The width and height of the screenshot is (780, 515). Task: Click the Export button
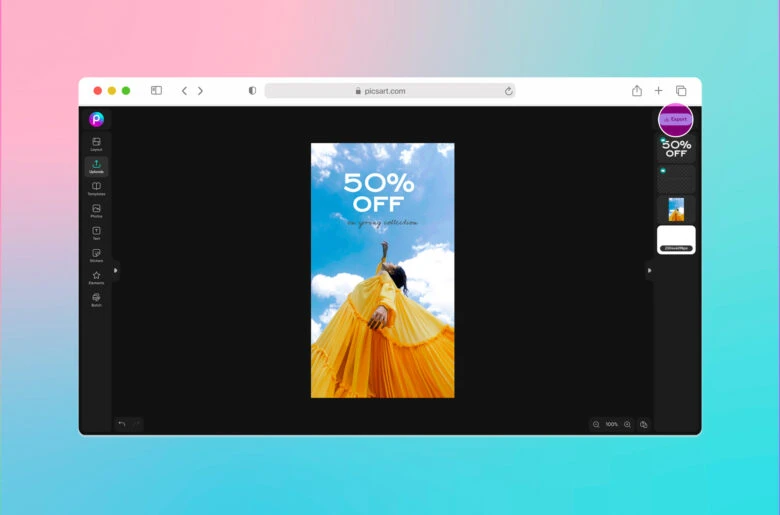tap(676, 119)
